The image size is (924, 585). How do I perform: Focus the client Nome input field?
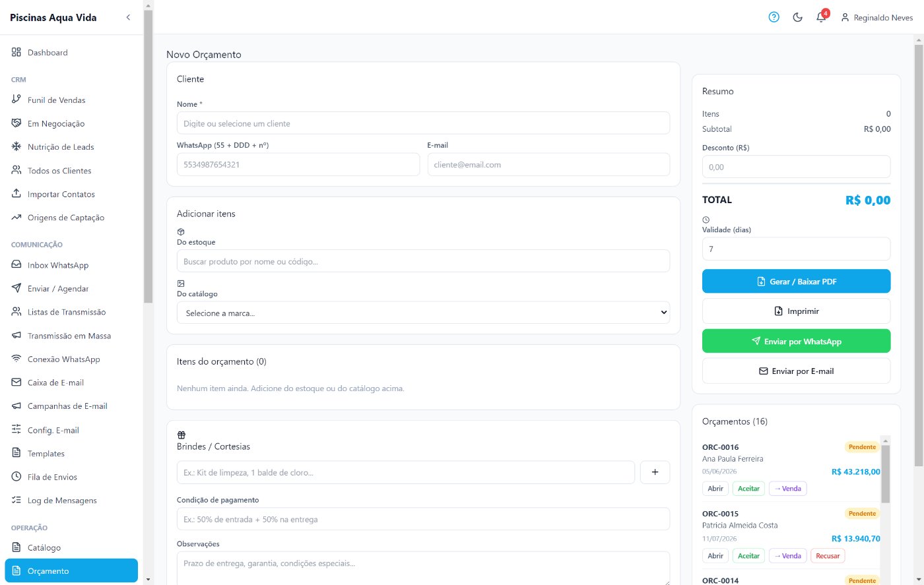coord(423,123)
